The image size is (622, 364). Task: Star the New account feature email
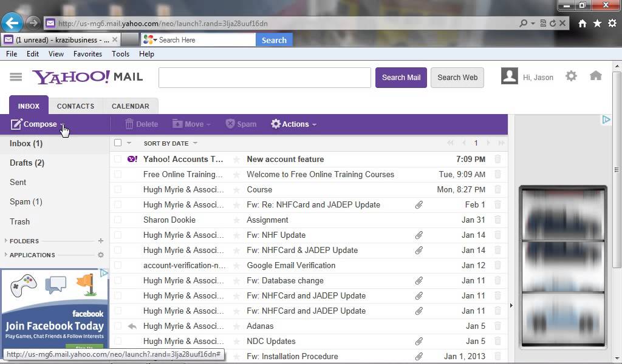click(236, 160)
